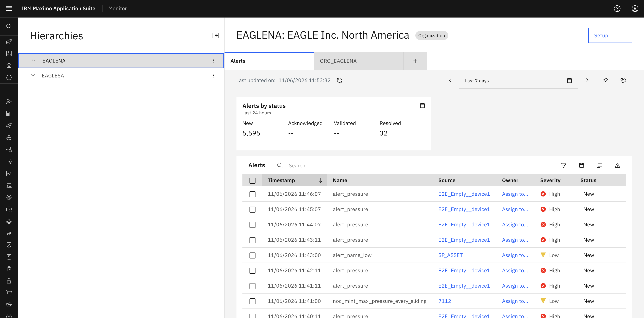Go to previous time range
This screenshot has width=644, height=318.
click(450, 80)
